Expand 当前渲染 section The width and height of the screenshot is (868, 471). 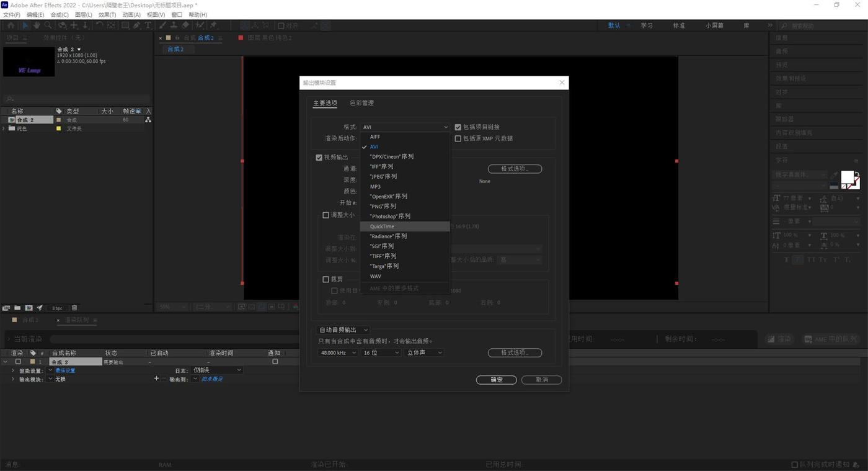tap(9, 339)
